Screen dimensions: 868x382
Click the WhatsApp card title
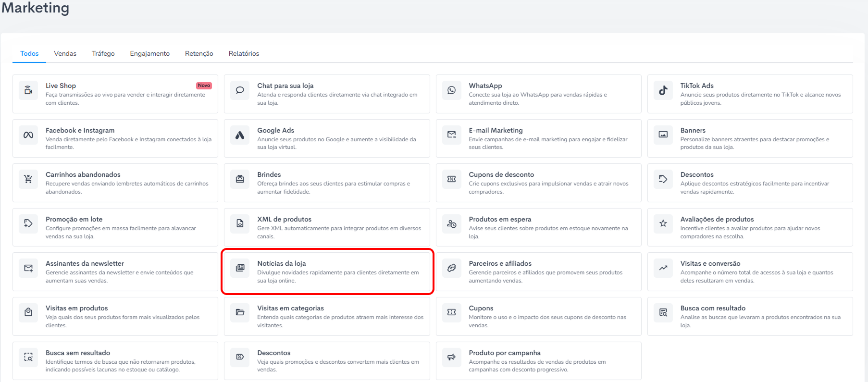pyautogui.click(x=485, y=86)
